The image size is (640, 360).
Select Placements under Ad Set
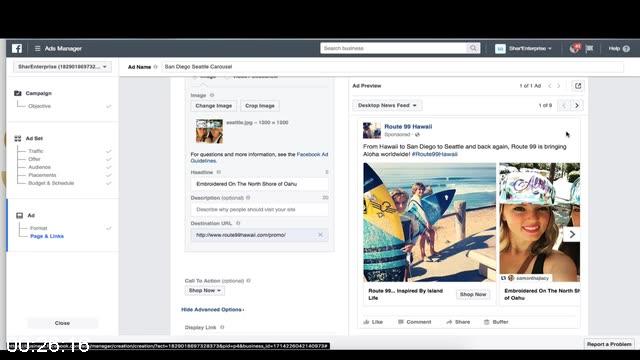click(42, 175)
